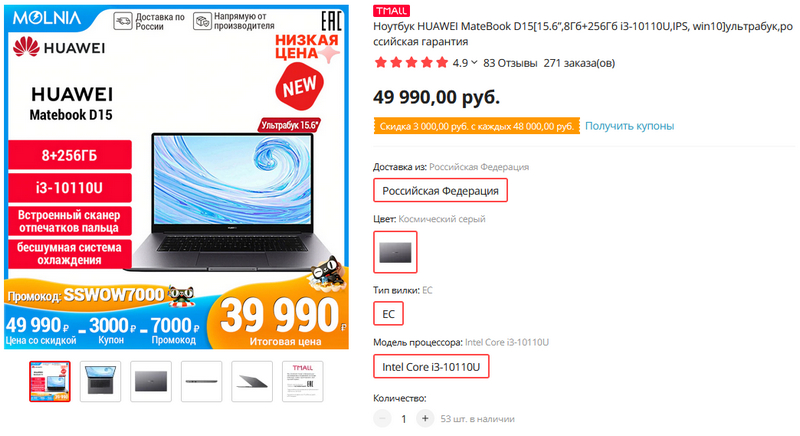Screen dimensions: 800x436
Task: Click the delivery truck icon in banner
Action: pos(123,21)
